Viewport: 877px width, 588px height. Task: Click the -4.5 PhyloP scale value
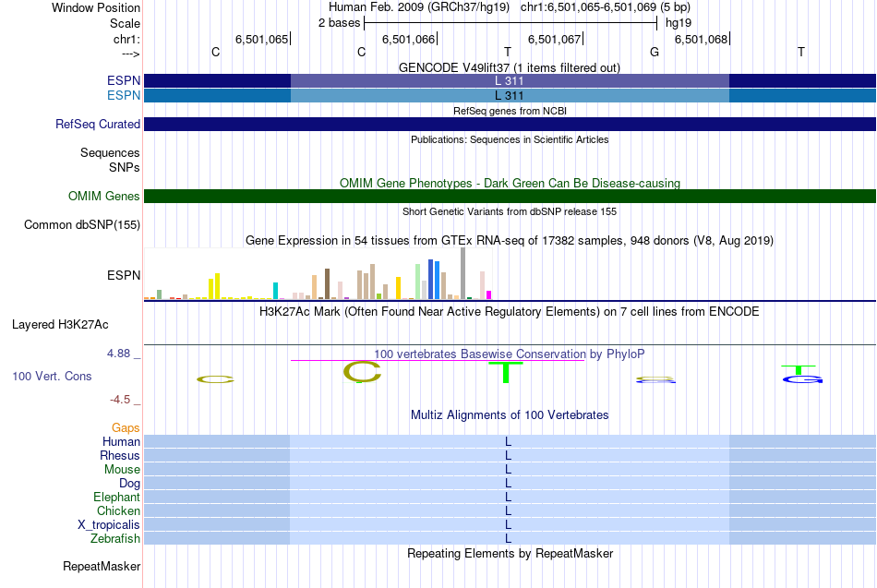click(x=120, y=400)
